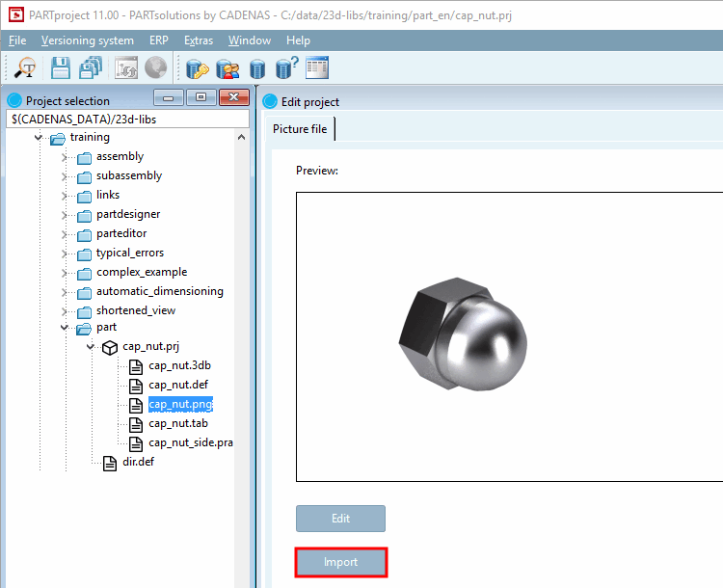723x588 pixels.
Task: Click the training open-folder icon
Action: (x=58, y=139)
